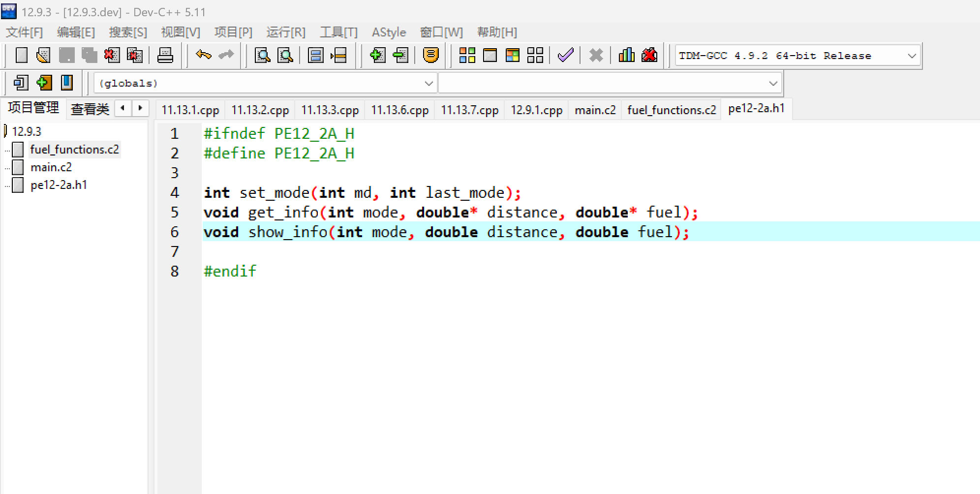980x494 pixels.
Task: Start debugging with the checkmark icon
Action: [566, 55]
